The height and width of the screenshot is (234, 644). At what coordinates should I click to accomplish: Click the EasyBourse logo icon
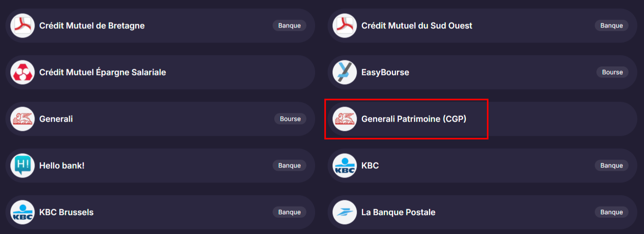[345, 72]
